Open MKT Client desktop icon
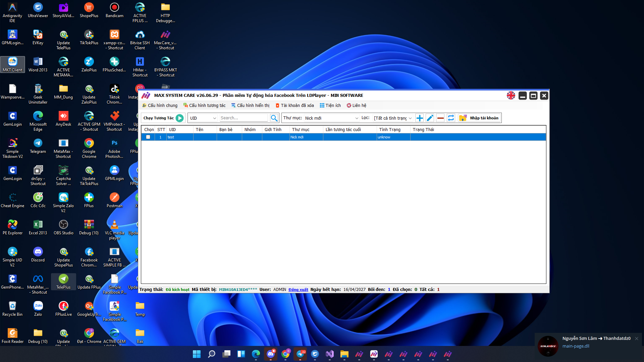Image resolution: width=644 pixels, height=362 pixels. (12, 64)
